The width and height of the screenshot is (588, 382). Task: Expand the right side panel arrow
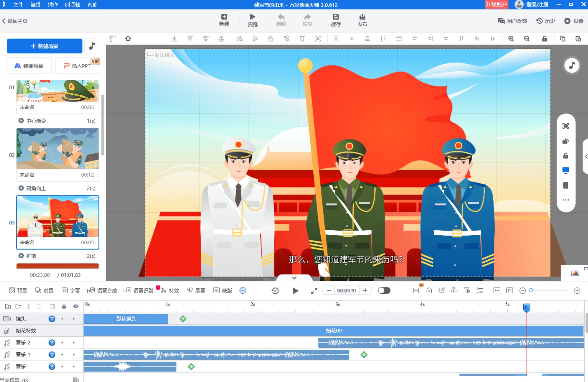pyautogui.click(x=586, y=157)
